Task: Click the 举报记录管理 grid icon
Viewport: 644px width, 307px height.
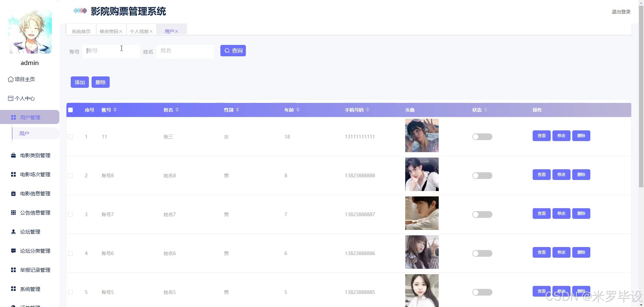Action: coord(13,270)
